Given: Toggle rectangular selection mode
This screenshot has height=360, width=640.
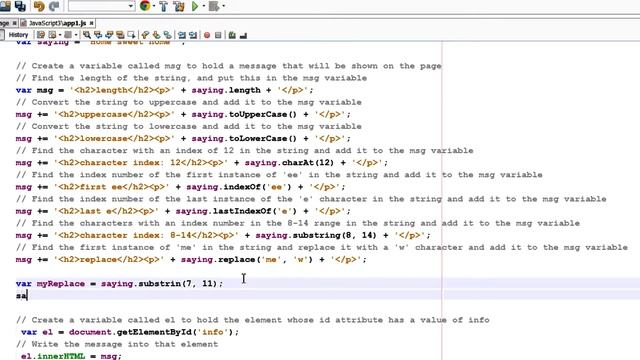Looking at the screenshot, I should [131, 35].
